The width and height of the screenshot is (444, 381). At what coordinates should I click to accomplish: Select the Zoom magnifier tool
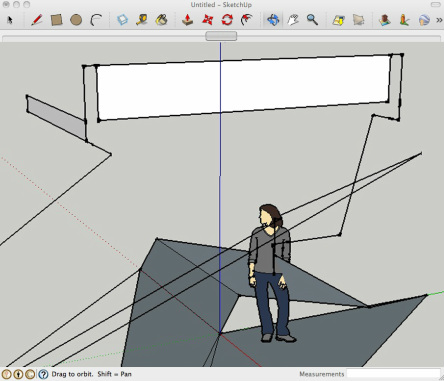312,20
